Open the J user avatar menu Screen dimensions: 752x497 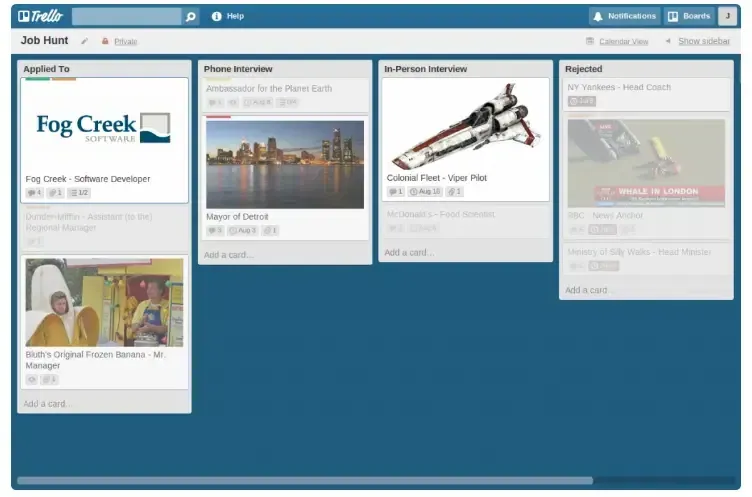coord(727,16)
